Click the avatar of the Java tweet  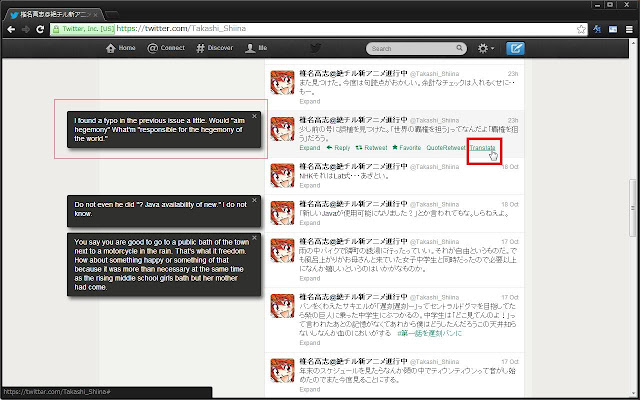pyautogui.click(x=282, y=213)
